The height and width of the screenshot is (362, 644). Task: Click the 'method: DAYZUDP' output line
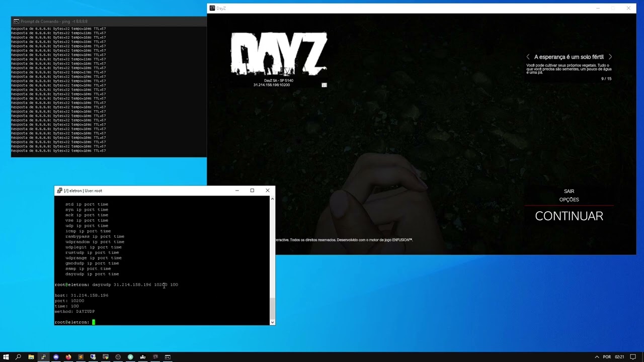(x=74, y=312)
